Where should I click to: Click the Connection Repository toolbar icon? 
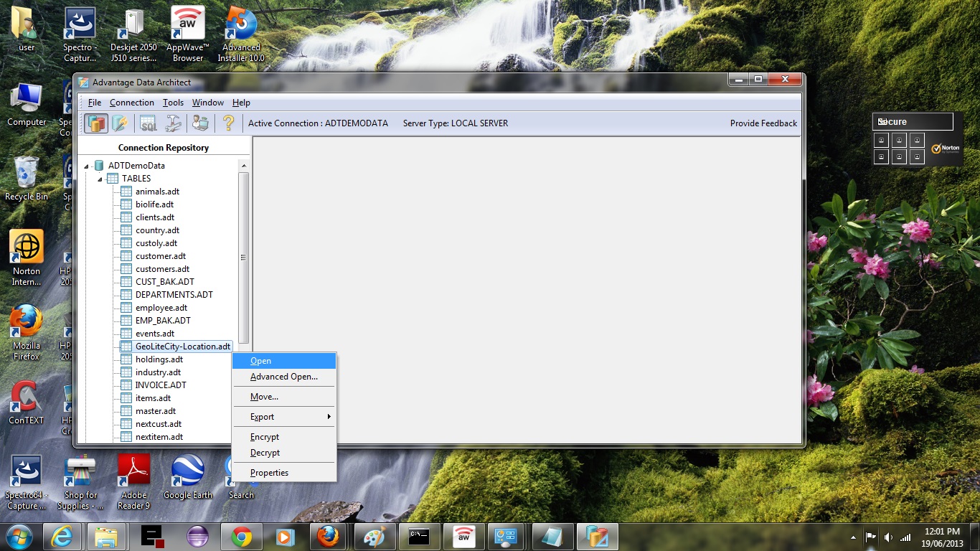click(96, 123)
